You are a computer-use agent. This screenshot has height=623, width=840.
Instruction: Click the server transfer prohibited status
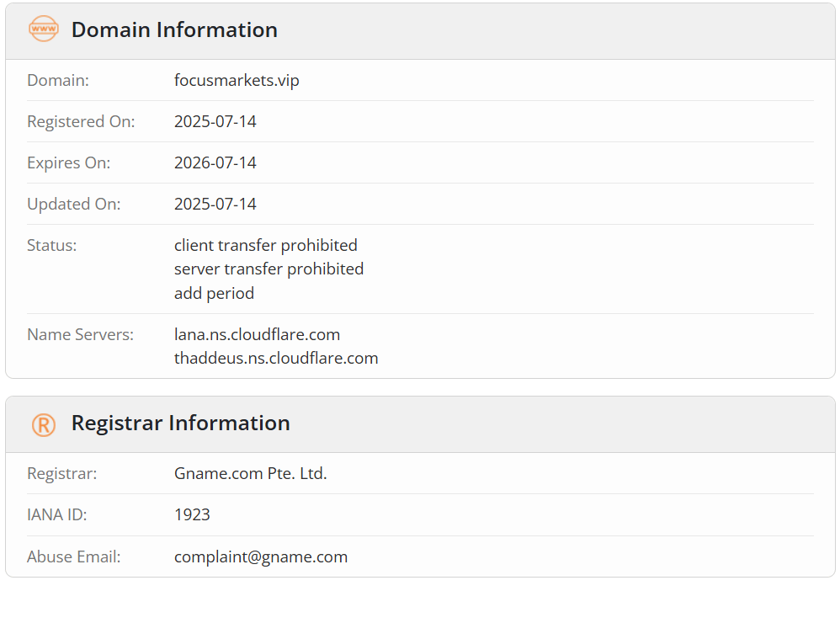269,269
